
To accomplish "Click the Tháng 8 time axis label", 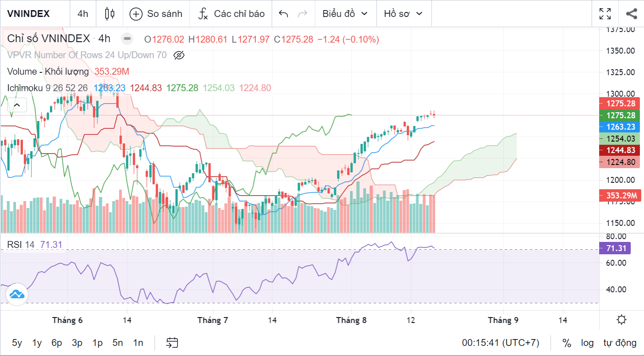I will 352,320.
